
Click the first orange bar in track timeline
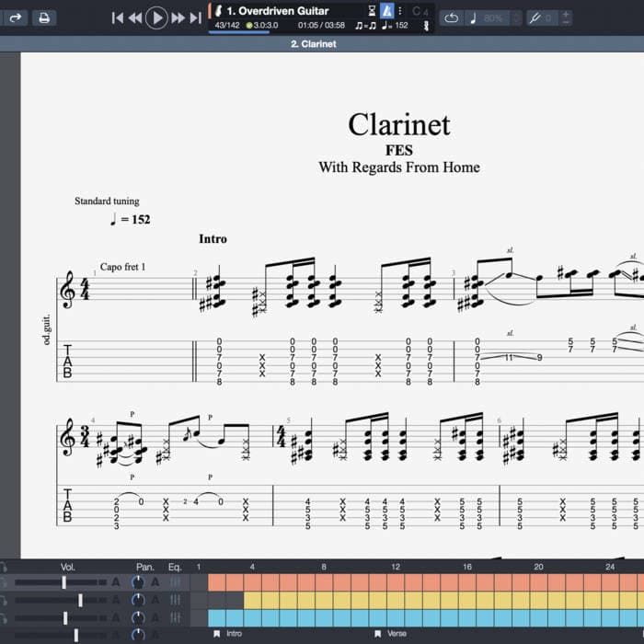(x=216, y=582)
